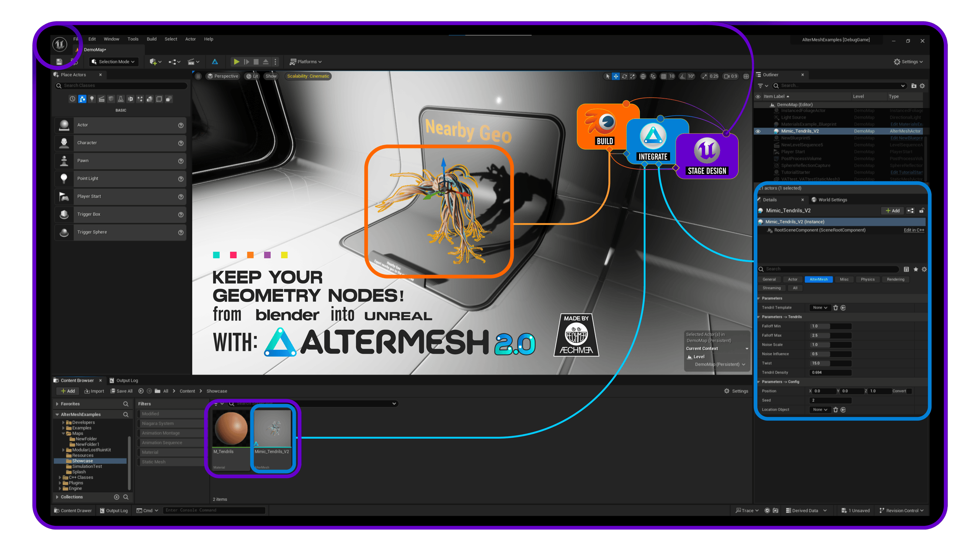Open the Window menu

[111, 39]
